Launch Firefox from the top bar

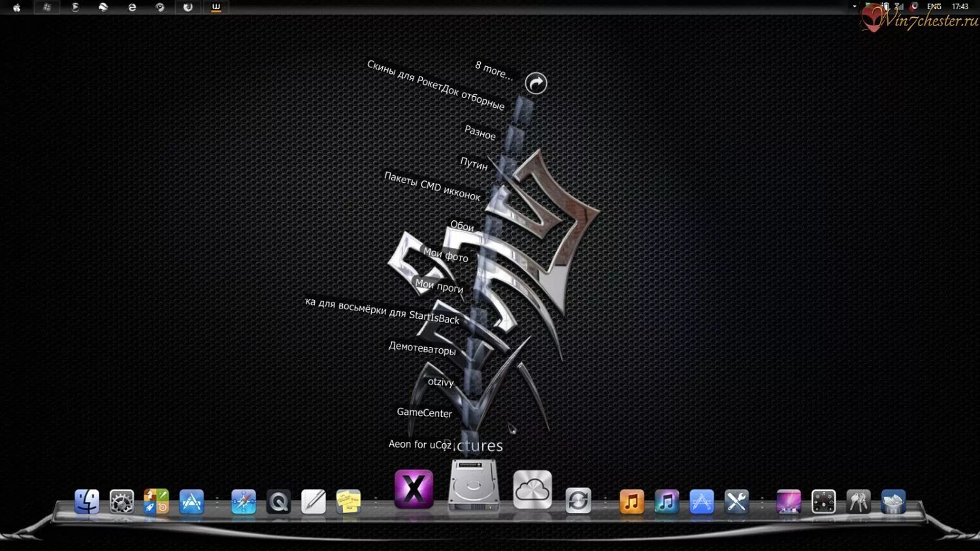point(188,7)
